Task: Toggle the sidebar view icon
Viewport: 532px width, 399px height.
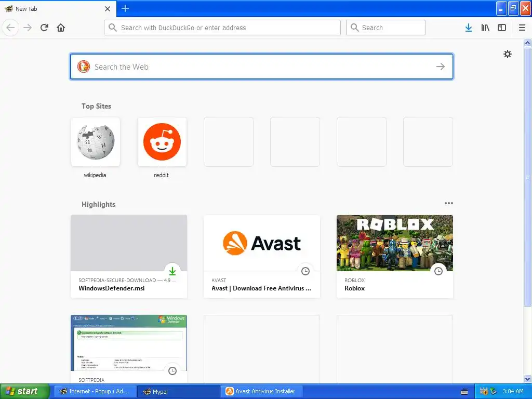Action: coord(502,28)
